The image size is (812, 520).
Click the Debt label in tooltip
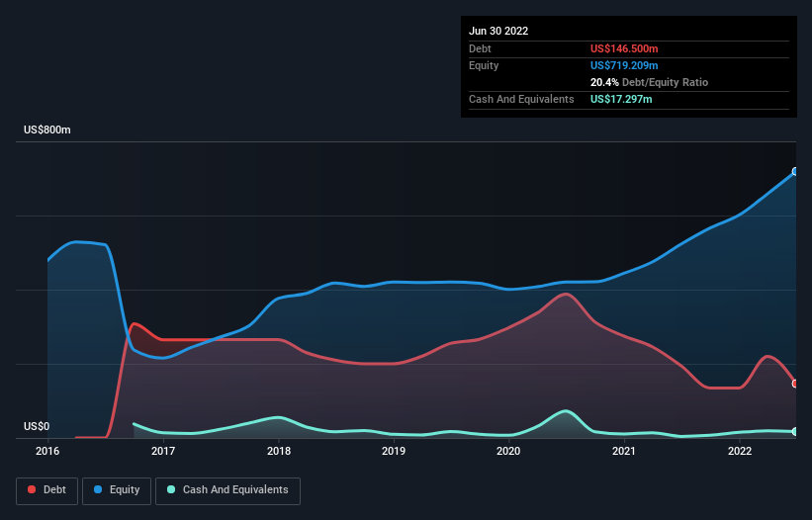pos(480,48)
